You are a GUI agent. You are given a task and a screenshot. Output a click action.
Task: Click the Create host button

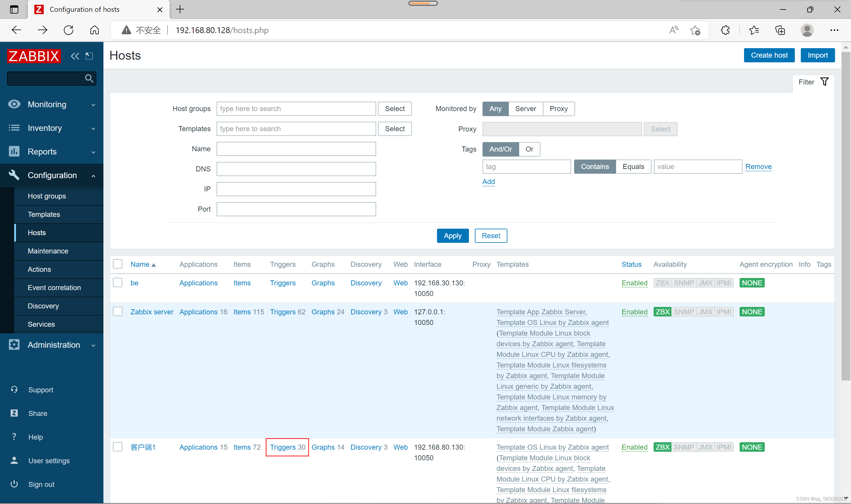click(x=769, y=55)
